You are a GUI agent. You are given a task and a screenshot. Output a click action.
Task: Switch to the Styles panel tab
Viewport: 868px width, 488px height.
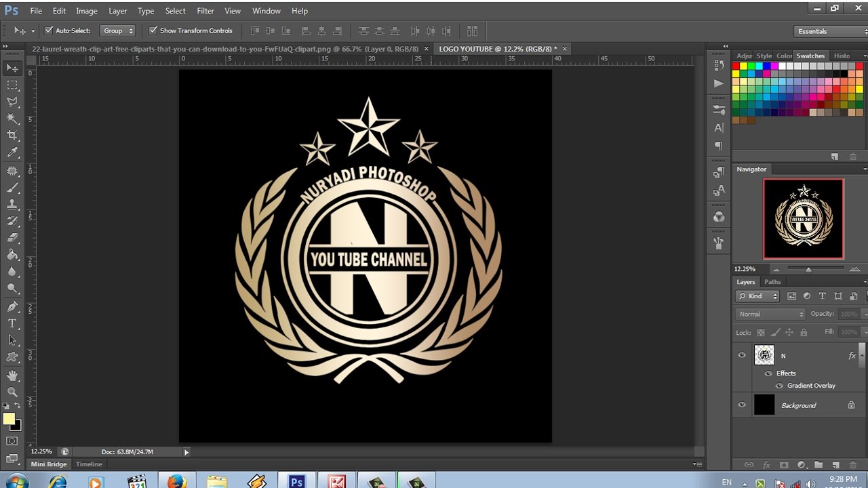coord(764,56)
